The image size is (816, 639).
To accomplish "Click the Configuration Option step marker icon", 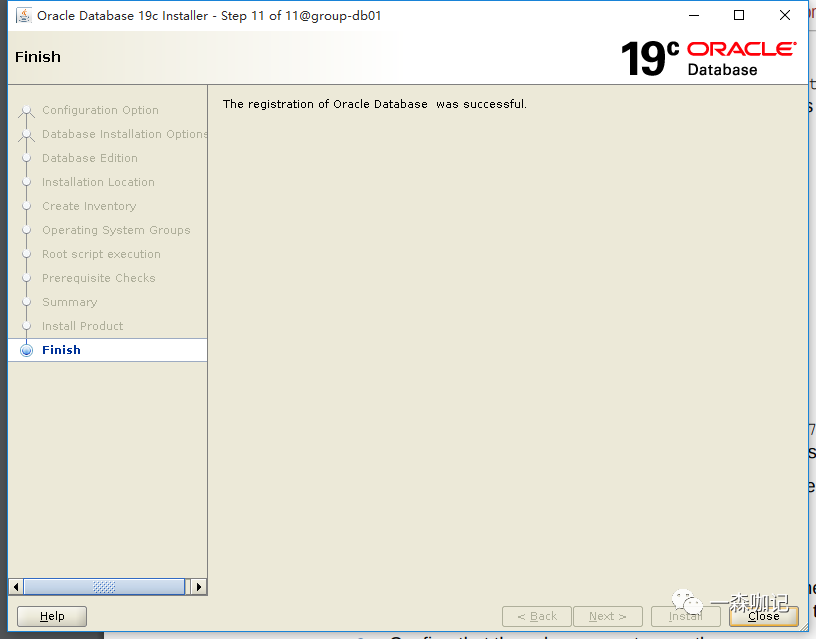I will tap(27, 110).
